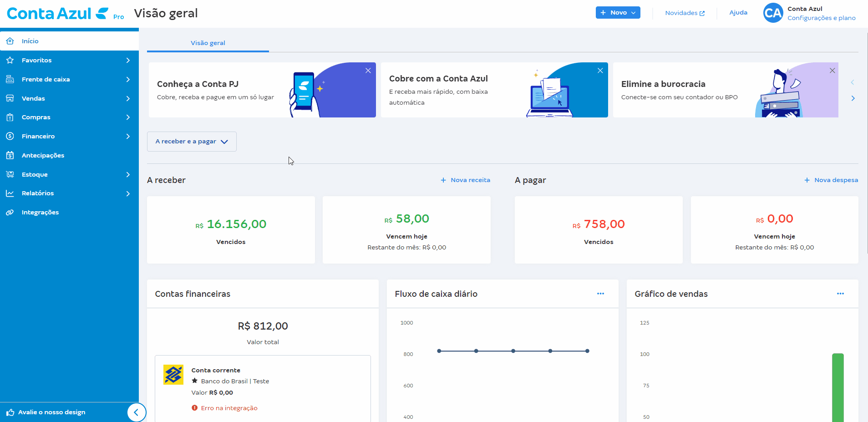This screenshot has width=868, height=422.
Task: Close the Cobre com a Conta Azul banner
Action: click(600, 71)
